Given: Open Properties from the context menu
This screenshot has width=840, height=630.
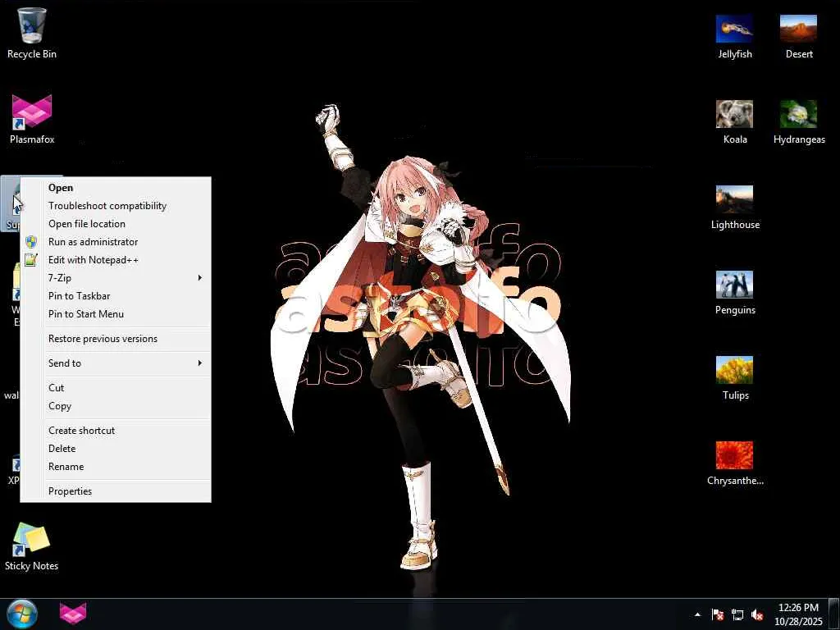Looking at the screenshot, I should click(x=116, y=491).
